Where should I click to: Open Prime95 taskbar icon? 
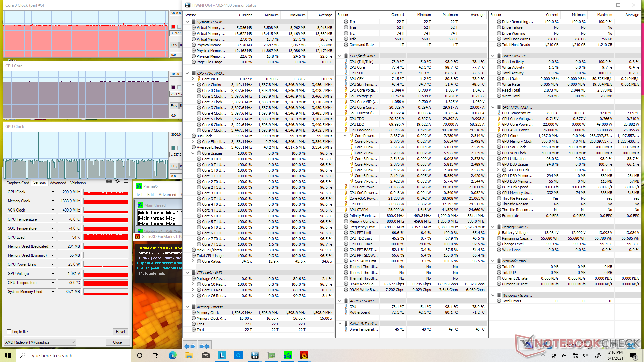(x=288, y=355)
